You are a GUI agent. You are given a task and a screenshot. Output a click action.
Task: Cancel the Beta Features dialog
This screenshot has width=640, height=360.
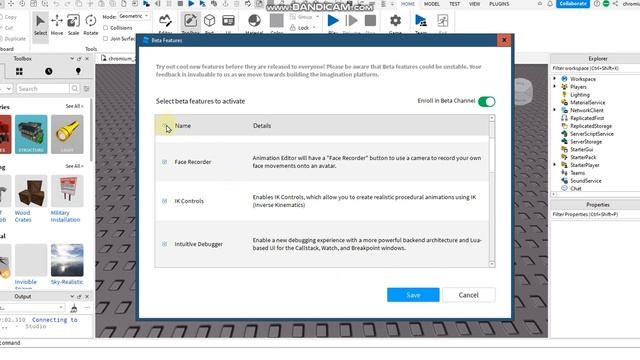click(469, 295)
